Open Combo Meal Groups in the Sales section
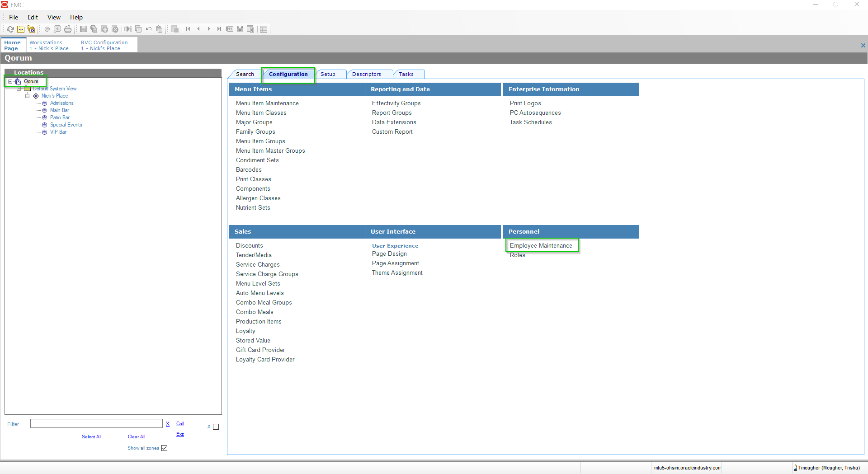868x474 pixels. (264, 302)
